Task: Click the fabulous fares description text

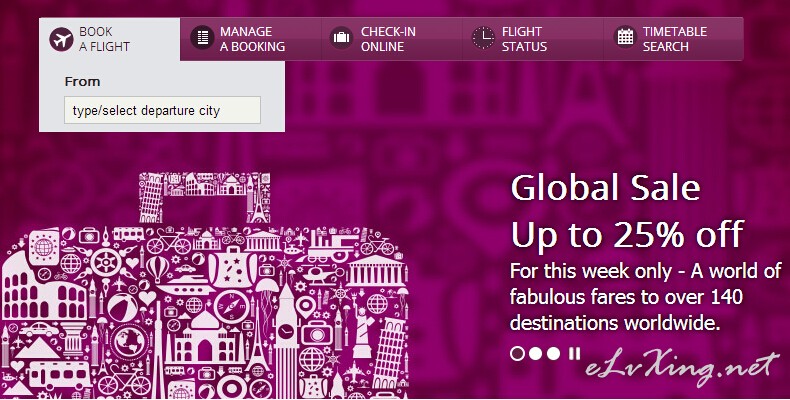Action: pyautogui.click(x=645, y=297)
